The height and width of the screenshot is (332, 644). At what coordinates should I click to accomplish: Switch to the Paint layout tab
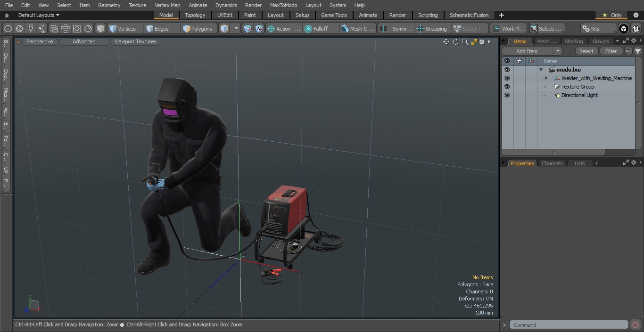pyautogui.click(x=250, y=15)
